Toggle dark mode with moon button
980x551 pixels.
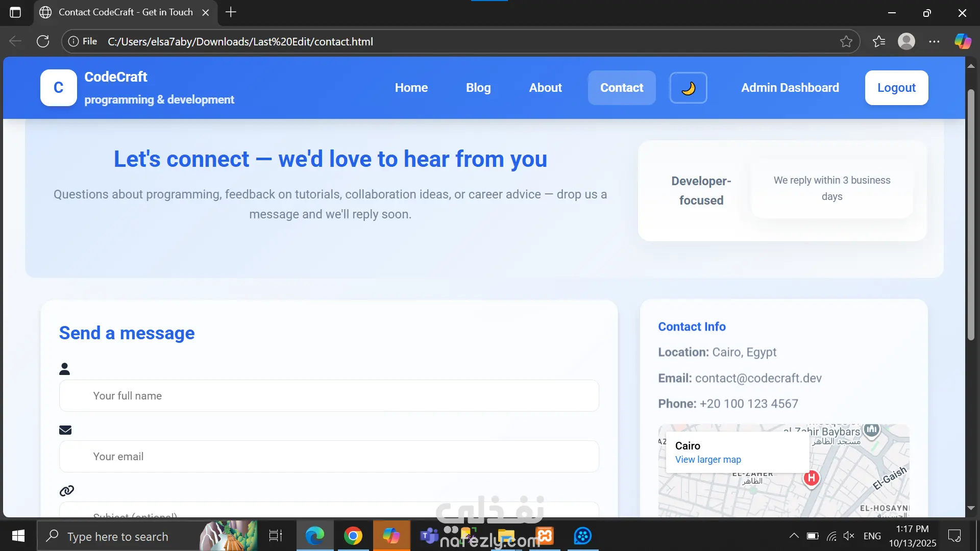(x=688, y=88)
